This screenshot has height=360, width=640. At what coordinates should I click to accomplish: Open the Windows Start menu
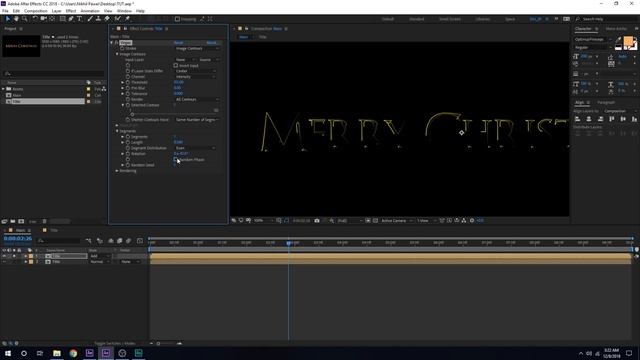7,353
